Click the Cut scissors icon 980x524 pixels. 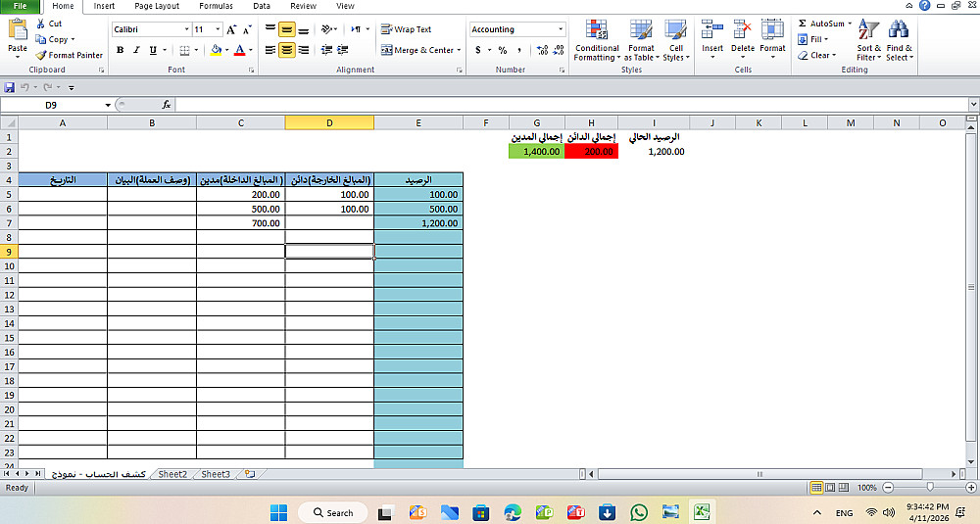(40, 24)
